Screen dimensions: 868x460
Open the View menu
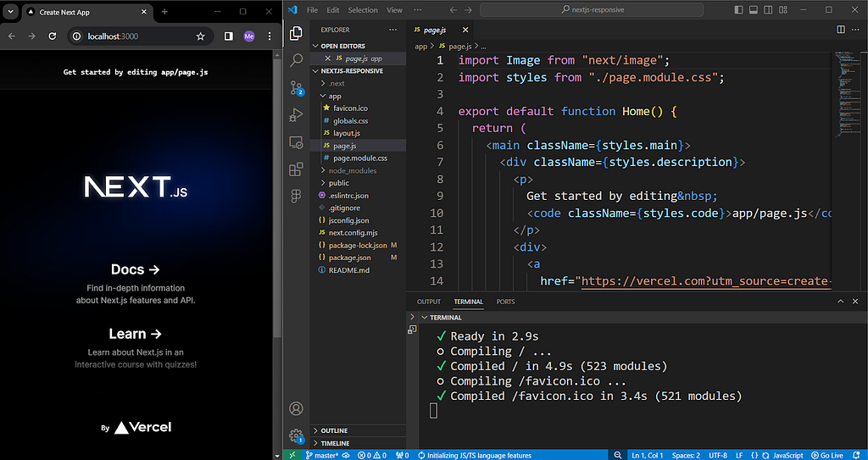394,10
